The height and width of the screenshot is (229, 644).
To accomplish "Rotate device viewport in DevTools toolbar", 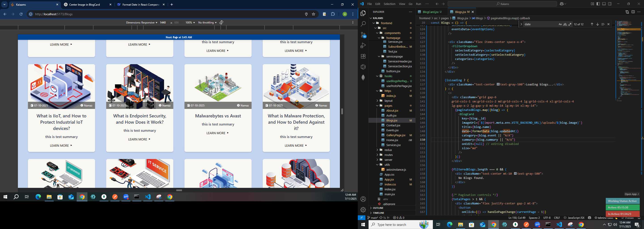I will [x=221, y=23].
